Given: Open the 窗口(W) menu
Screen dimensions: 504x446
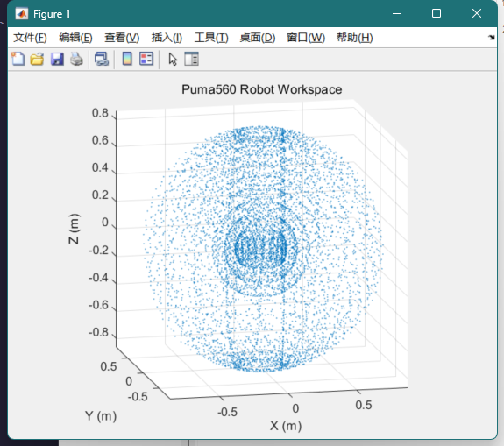Looking at the screenshot, I should click(306, 38).
